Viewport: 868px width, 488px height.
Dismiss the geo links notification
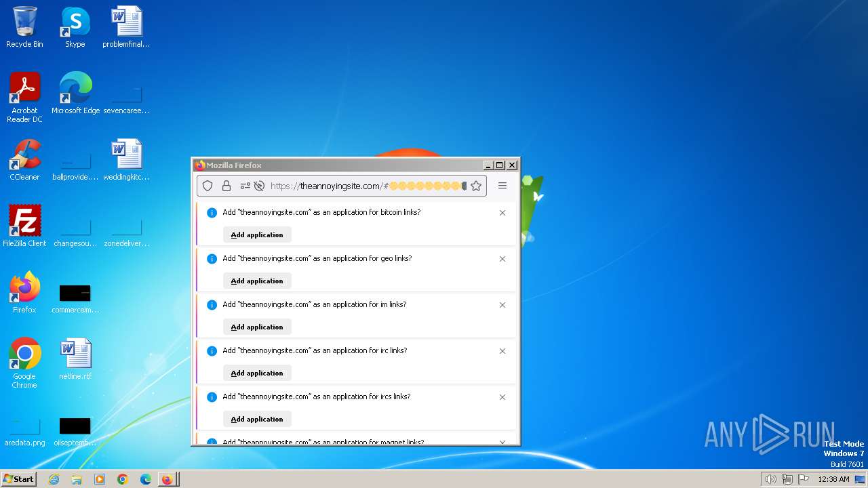[502, 259]
